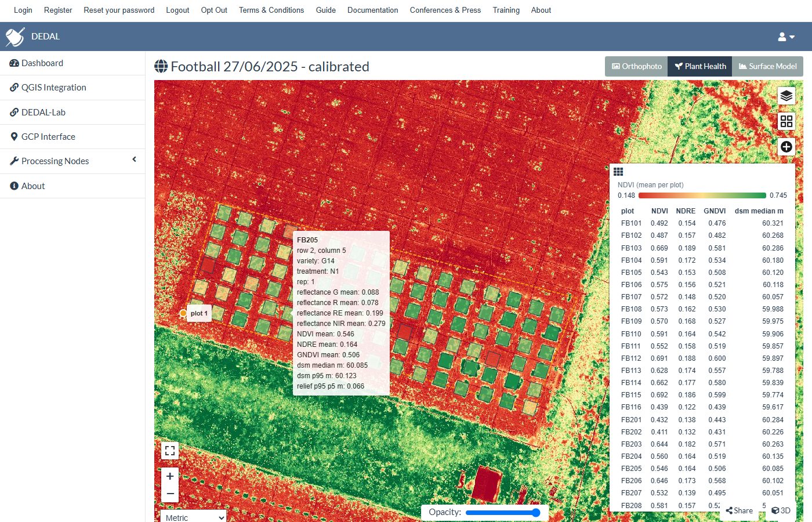This screenshot has height=522, width=812.
Task: Switch to Surface Model view
Action: point(767,66)
